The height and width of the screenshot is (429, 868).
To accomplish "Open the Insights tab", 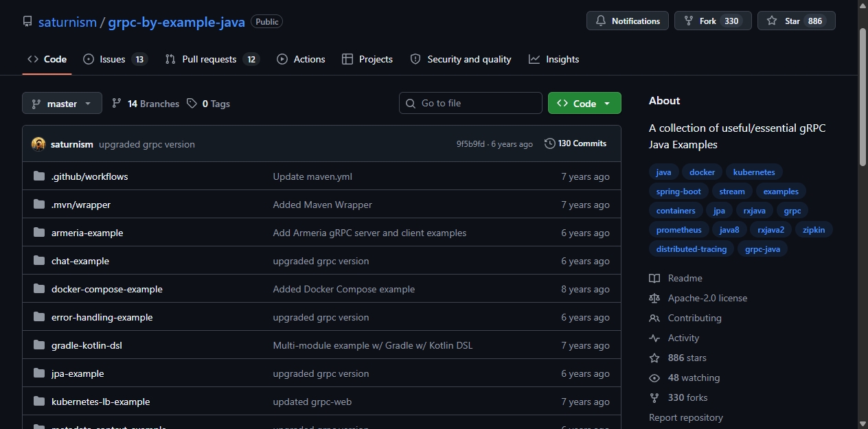I will click(x=554, y=59).
